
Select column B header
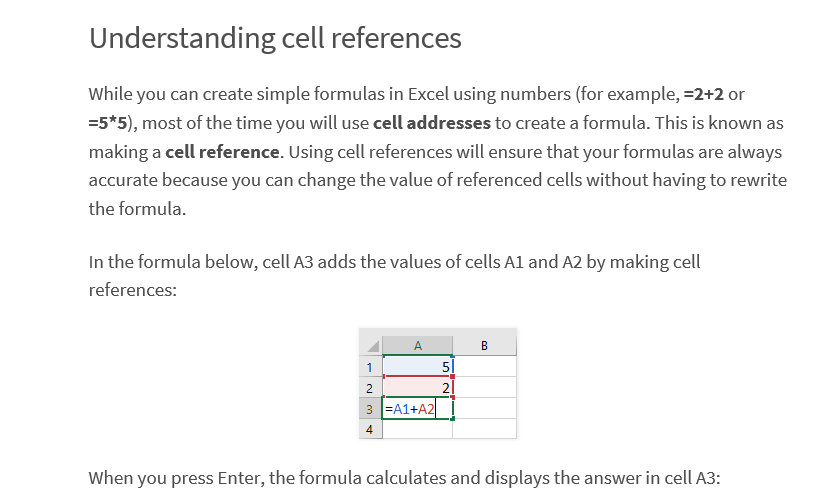coord(484,345)
